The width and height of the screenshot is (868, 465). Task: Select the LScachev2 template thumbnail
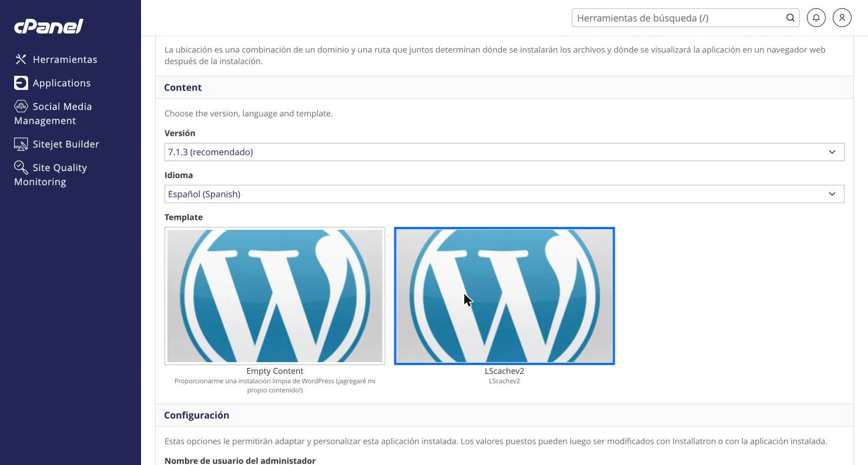[x=504, y=296]
